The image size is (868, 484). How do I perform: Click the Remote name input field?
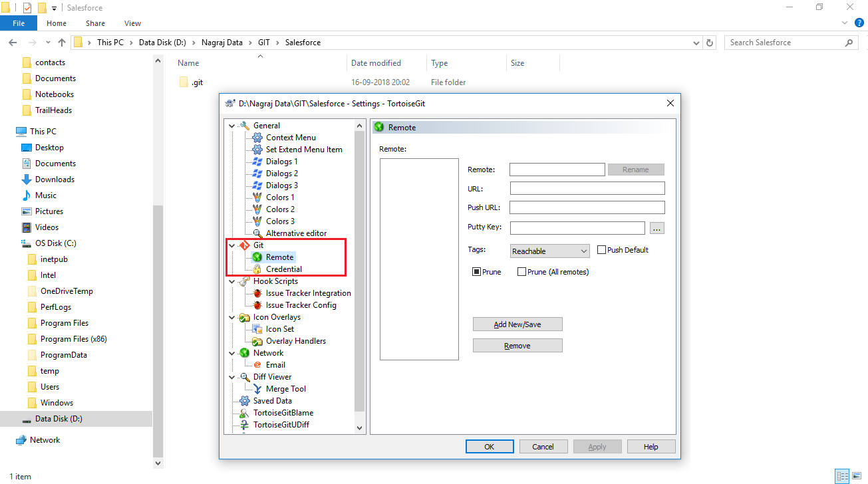pos(557,170)
